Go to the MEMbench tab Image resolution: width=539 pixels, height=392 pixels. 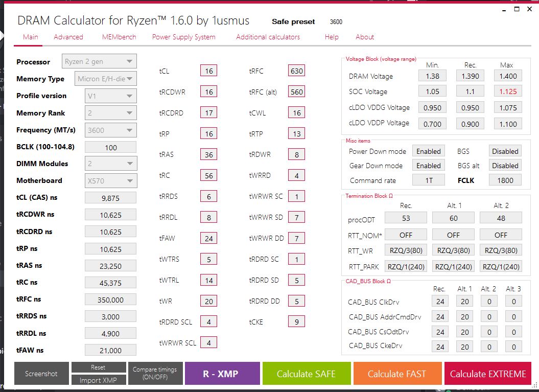click(119, 37)
